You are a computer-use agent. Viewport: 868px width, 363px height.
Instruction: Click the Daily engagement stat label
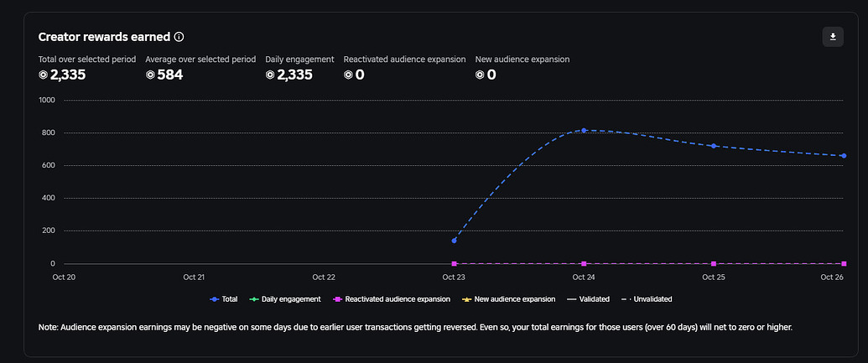299,60
